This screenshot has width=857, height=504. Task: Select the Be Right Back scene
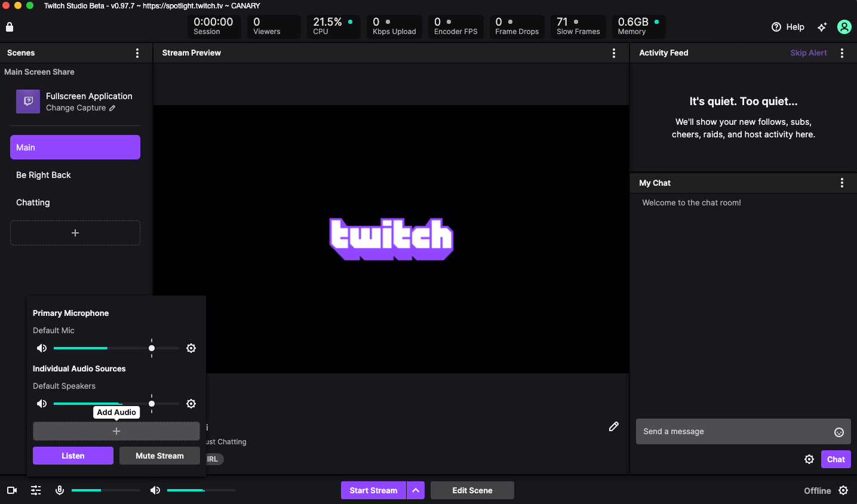[75, 175]
